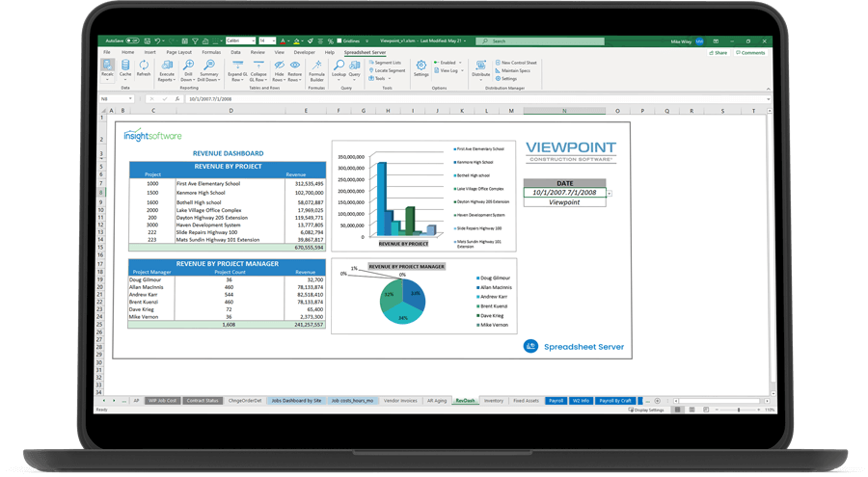Click the Undo arrow icon
The height and width of the screenshot is (477, 868).
[x=158, y=40]
